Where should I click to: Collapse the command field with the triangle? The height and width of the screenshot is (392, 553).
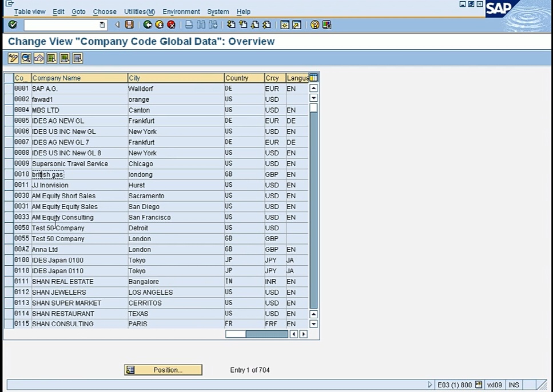click(117, 25)
